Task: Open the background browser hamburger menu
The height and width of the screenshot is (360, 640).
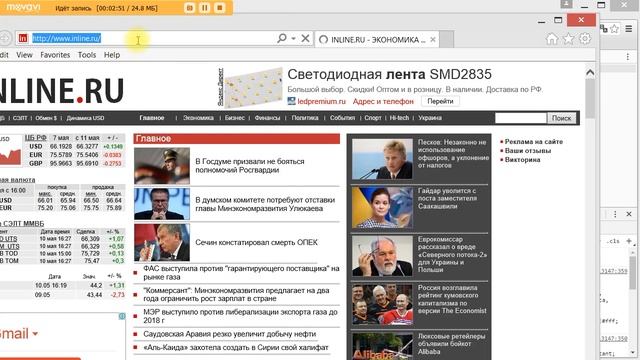Action: (629, 29)
